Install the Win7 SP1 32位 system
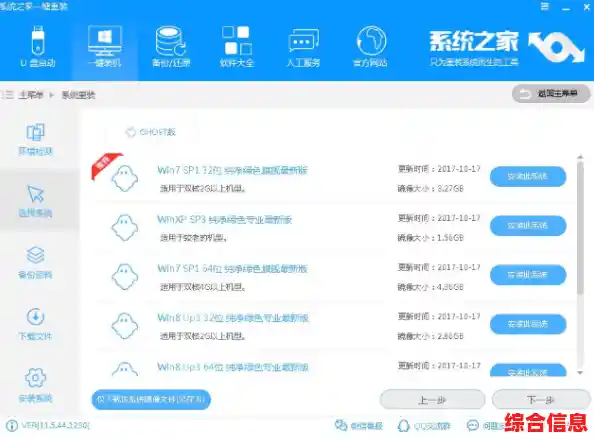Screen dimensions: 594x441 click(x=528, y=176)
